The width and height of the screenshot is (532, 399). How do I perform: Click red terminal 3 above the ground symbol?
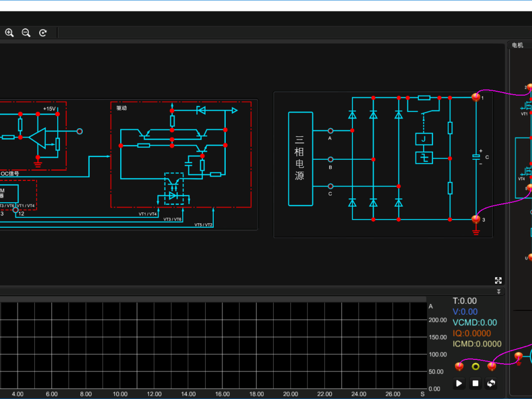tap(476, 219)
